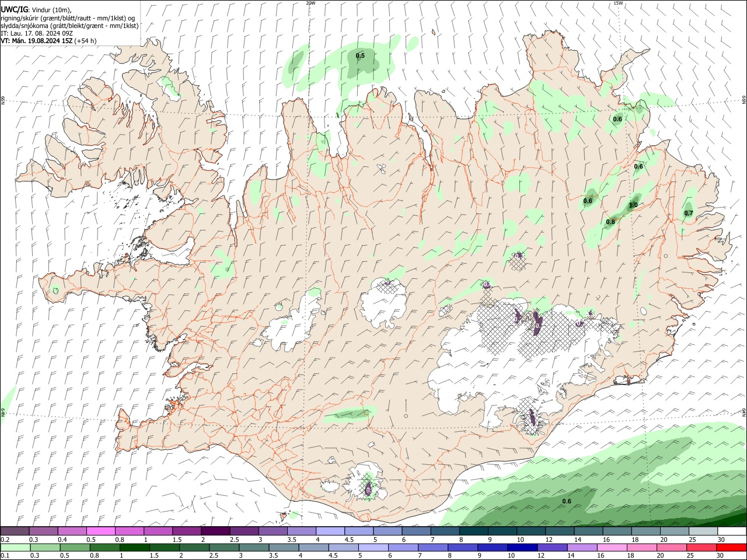Click the 0.7 precipitation value near east coast
Screen dimensions: 747x560
[689, 213]
